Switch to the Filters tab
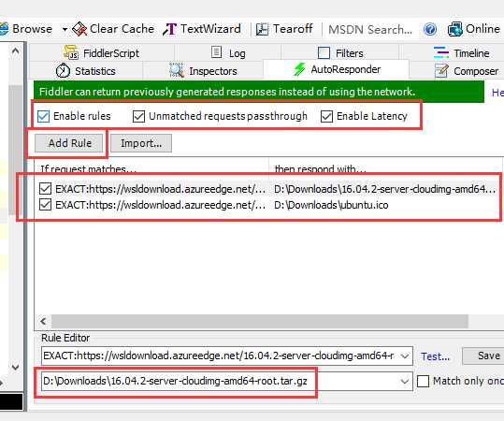Screen dimensions: 504x421 click(340, 52)
